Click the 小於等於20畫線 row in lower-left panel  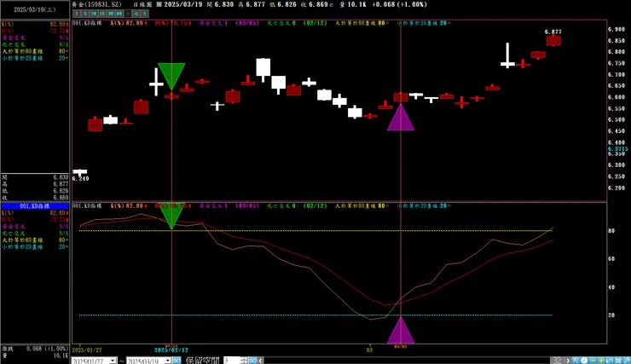coord(35,247)
